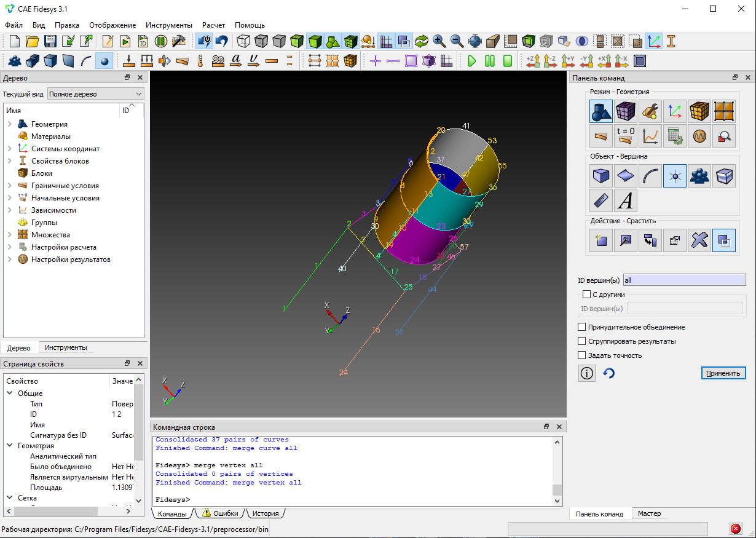
Task: Toggle the coordinate axes triad display icon
Action: tap(653, 41)
